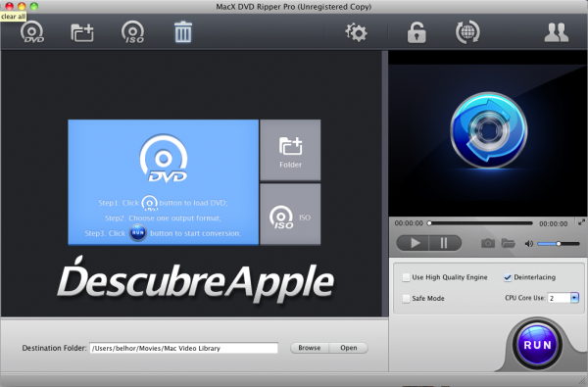
Task: Take a snapshot with camera icon
Action: click(x=487, y=243)
